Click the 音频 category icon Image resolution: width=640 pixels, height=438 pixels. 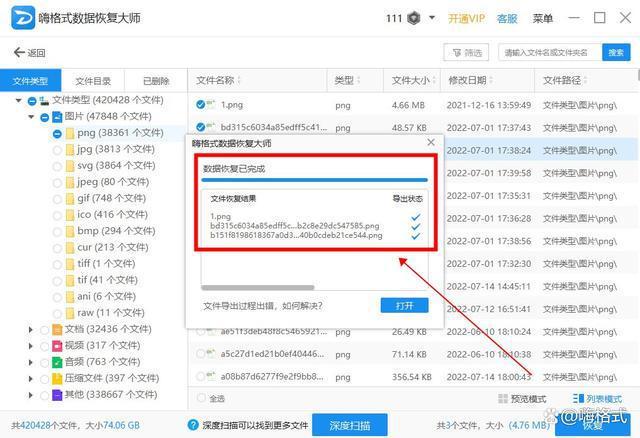[x=57, y=362]
